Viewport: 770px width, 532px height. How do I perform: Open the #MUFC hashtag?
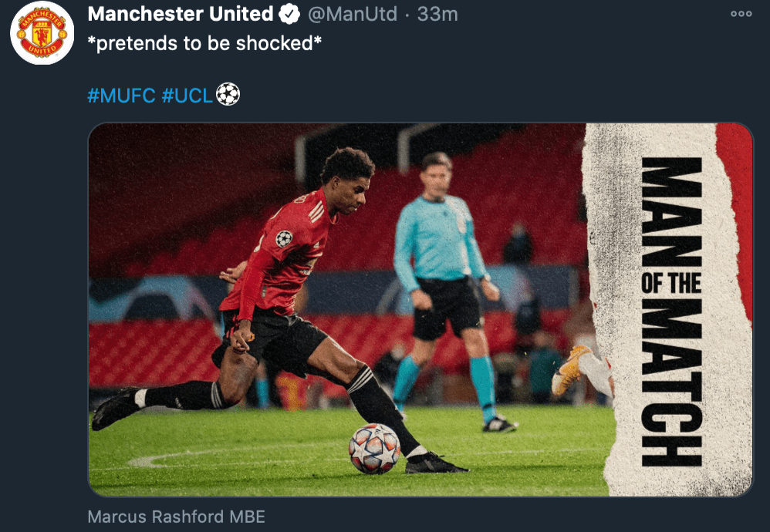click(x=121, y=95)
